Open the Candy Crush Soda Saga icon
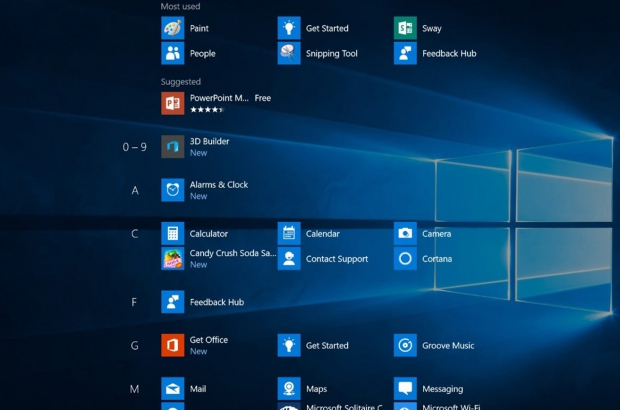The image size is (620, 410). tap(172, 259)
